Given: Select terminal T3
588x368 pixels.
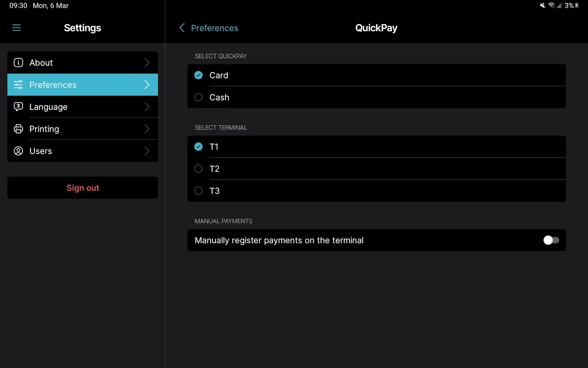Looking at the screenshot, I should [198, 191].
